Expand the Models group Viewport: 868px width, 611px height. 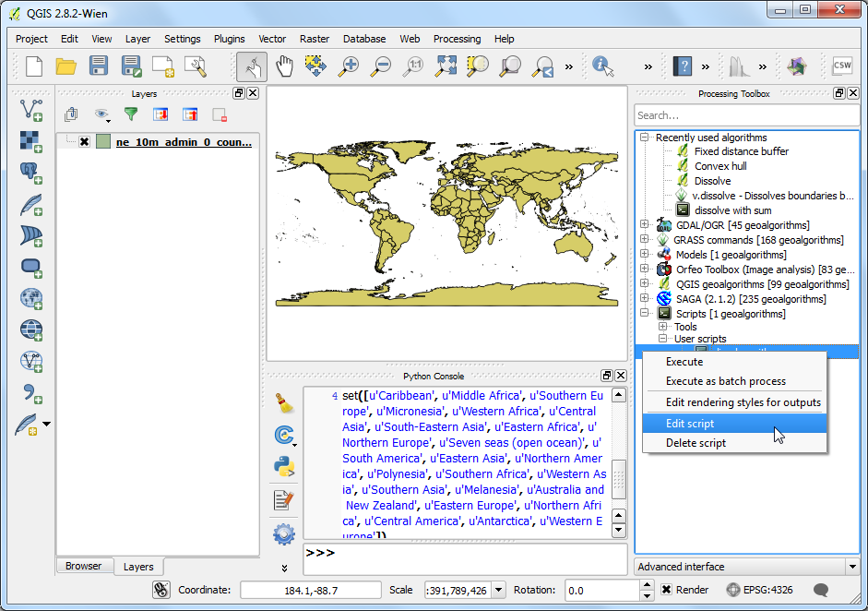[x=644, y=254]
